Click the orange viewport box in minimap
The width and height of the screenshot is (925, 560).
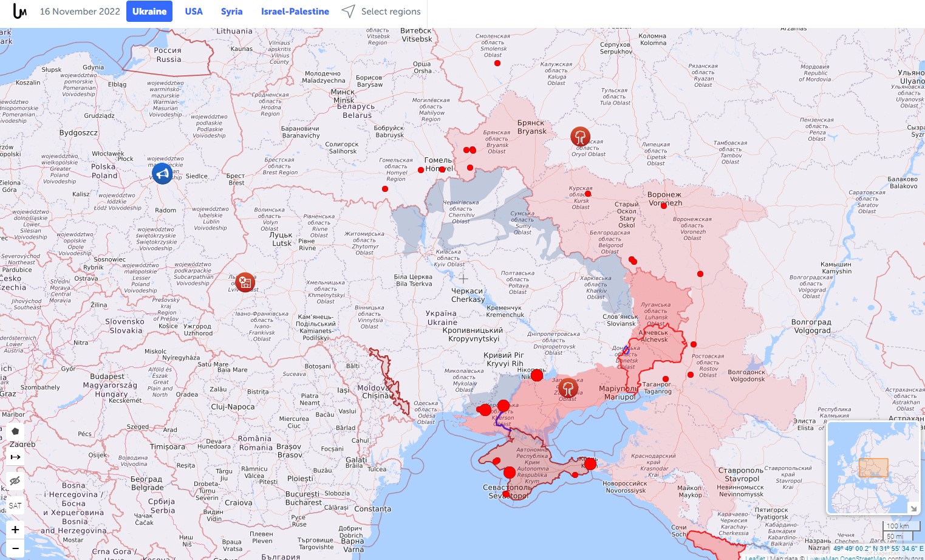pos(873,468)
